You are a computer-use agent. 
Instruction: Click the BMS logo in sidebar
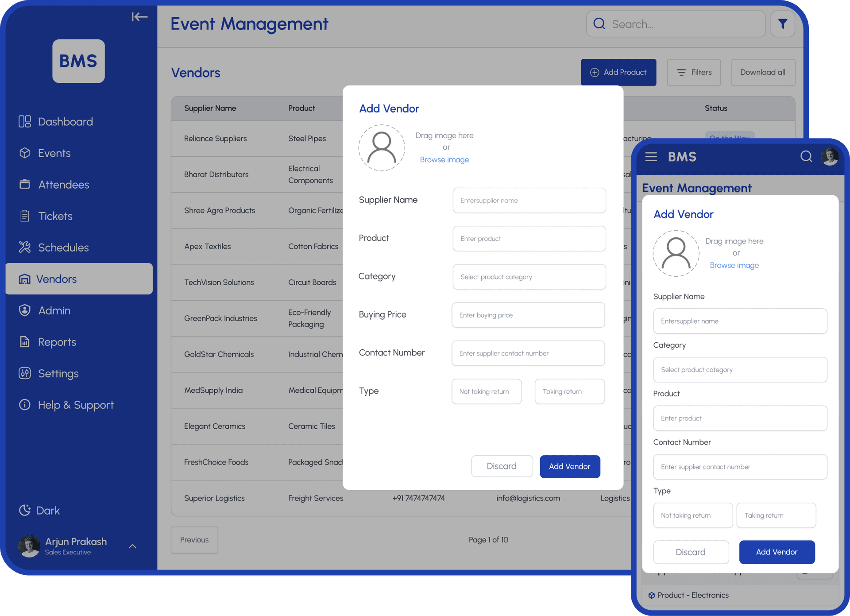point(78,61)
